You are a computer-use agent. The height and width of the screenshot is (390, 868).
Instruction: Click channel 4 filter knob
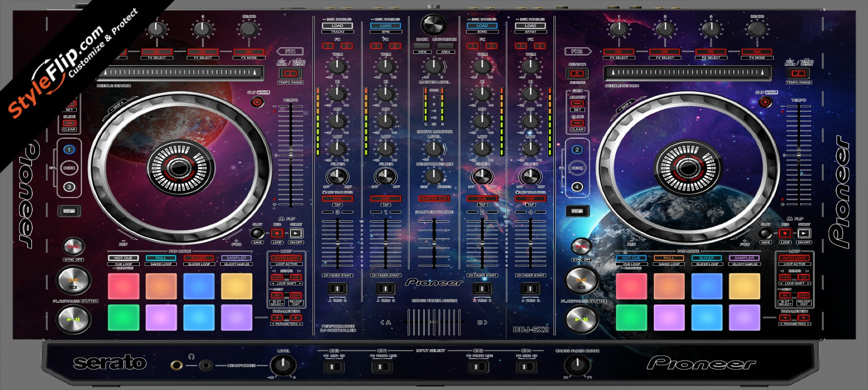(530, 176)
